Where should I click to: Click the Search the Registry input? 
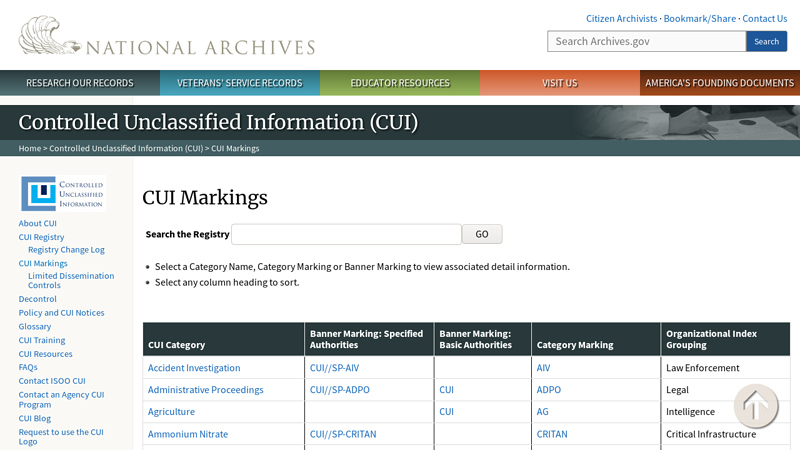point(346,234)
